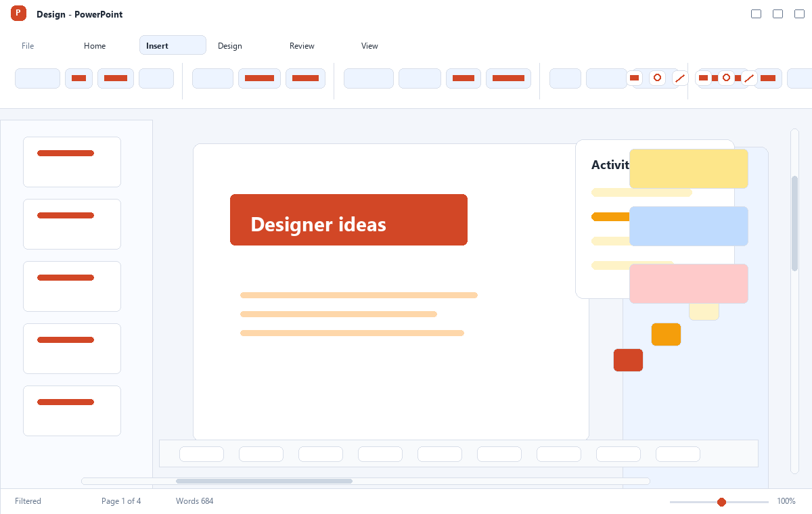
Task: Pick the circle shape icon left of the ribbon divider
Action: tap(657, 78)
